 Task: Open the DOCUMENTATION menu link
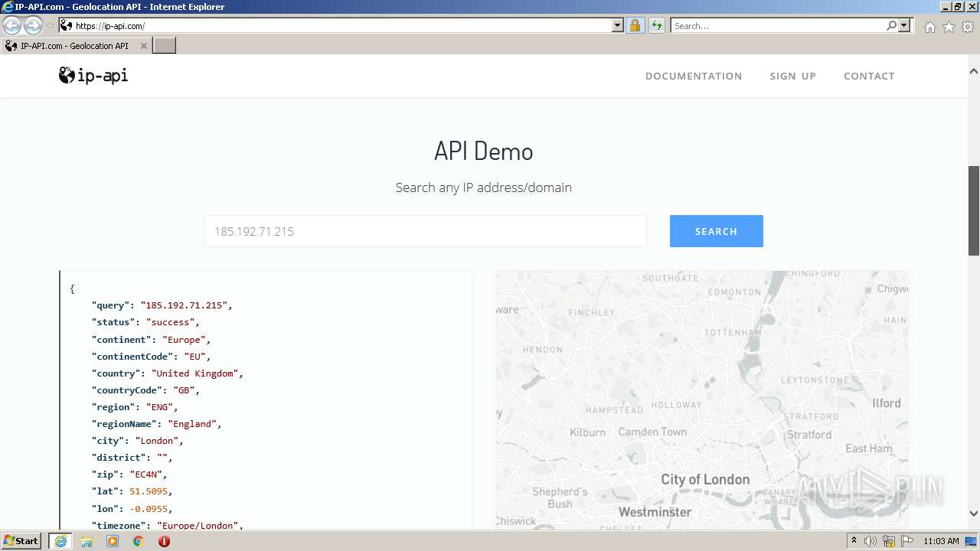pyautogui.click(x=694, y=76)
